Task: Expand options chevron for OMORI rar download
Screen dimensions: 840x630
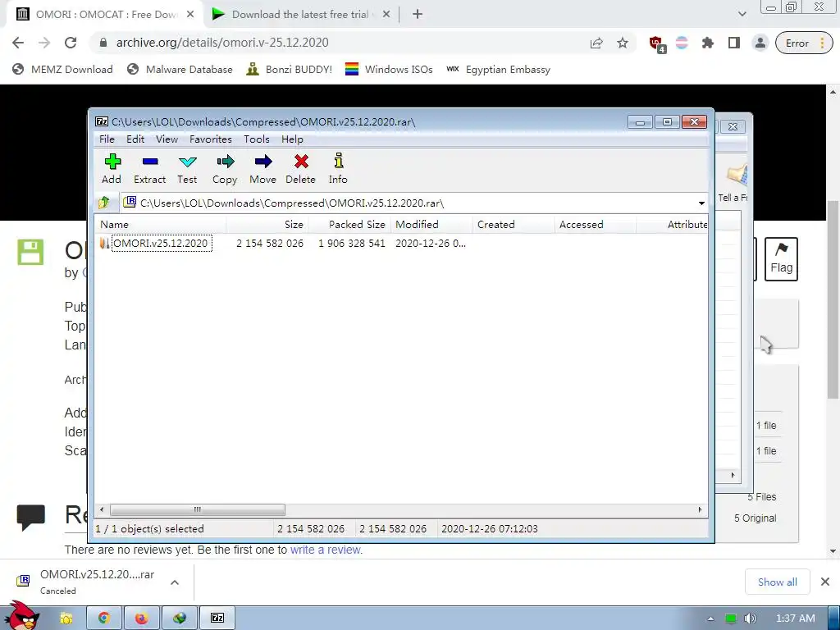Action: (x=175, y=582)
